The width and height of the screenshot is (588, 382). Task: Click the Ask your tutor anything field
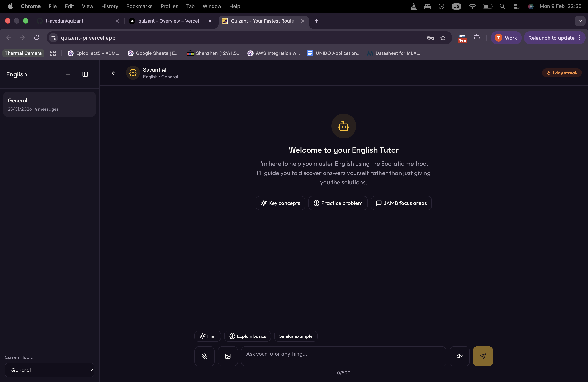point(343,356)
